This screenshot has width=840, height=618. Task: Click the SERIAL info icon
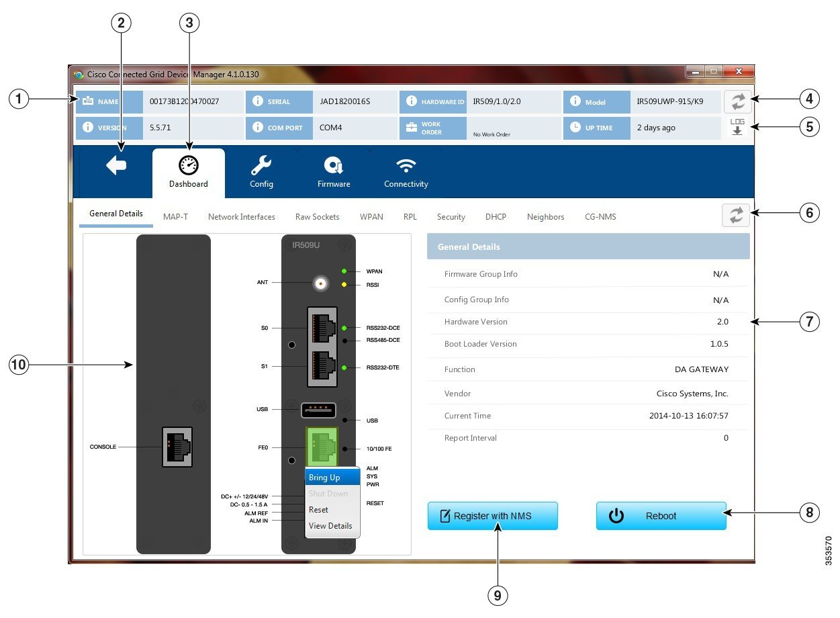pos(257,101)
